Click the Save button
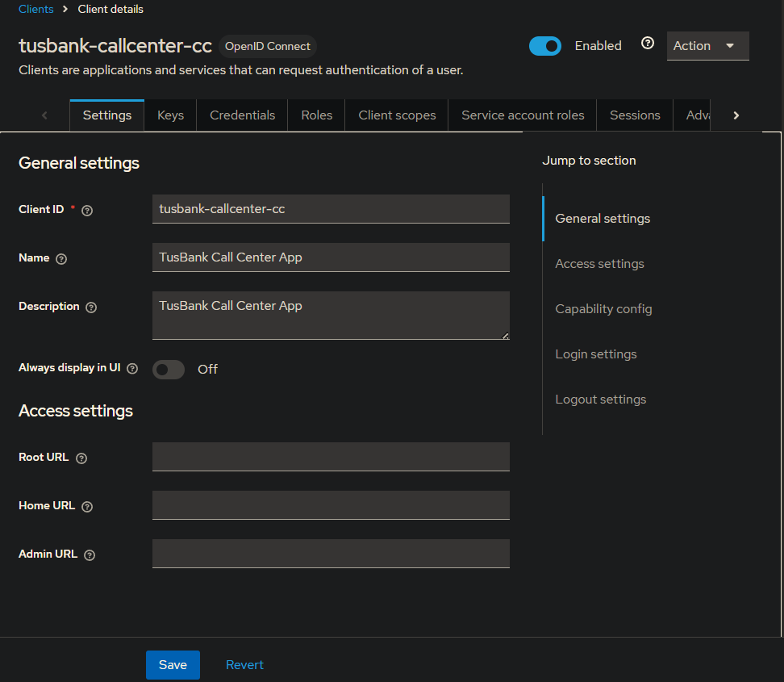Viewport: 784px width, 682px height. (x=173, y=664)
